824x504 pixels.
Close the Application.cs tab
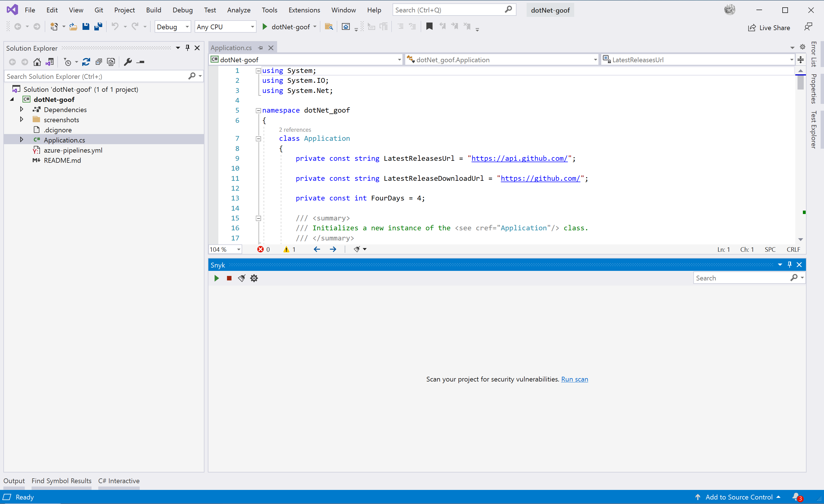(271, 48)
